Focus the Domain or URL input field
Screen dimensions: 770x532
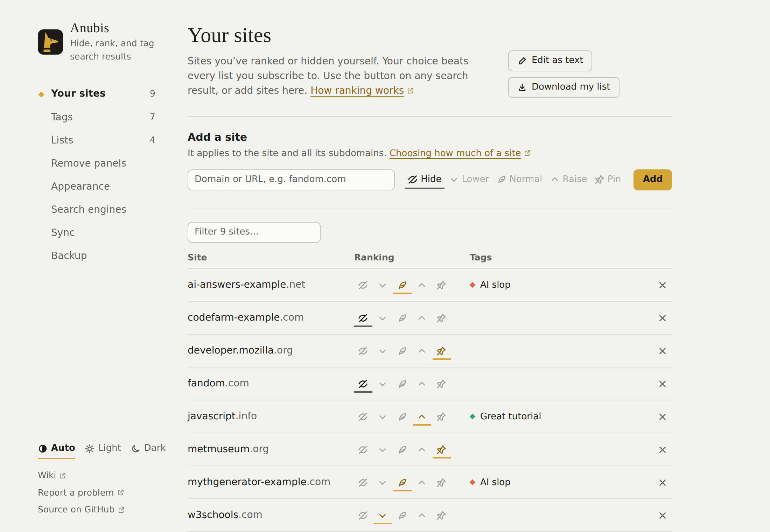[x=291, y=180]
